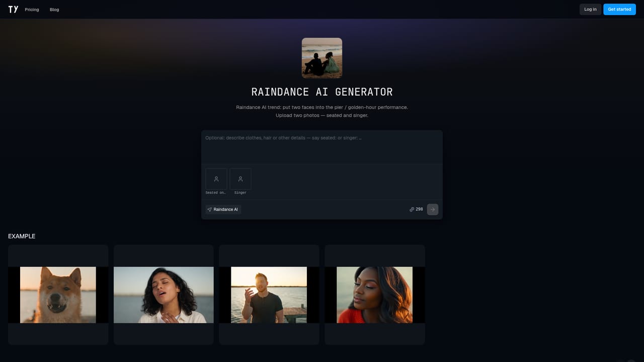Open the curly-haired singing woman example
Image resolution: width=644 pixels, height=362 pixels.
tap(164, 295)
